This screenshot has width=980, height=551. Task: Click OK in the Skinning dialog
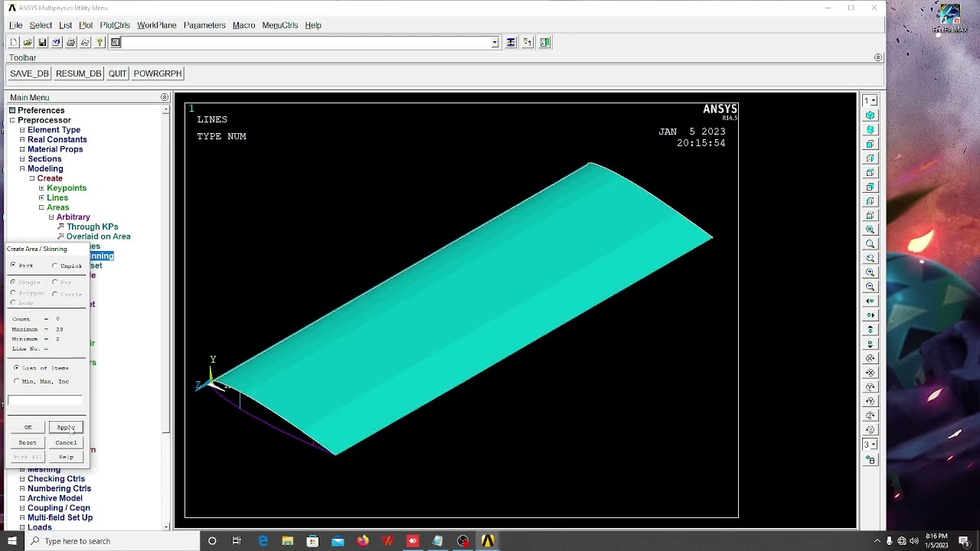(28, 428)
